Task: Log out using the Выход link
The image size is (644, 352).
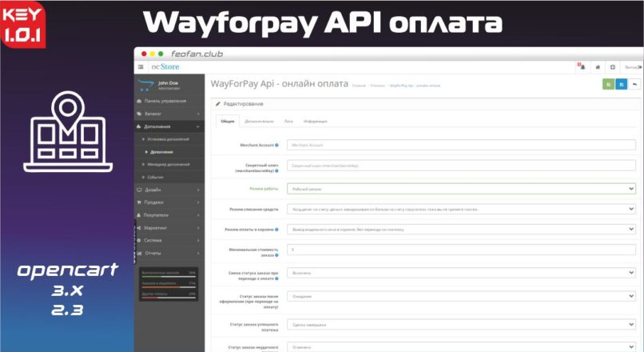Action: pyautogui.click(x=633, y=67)
